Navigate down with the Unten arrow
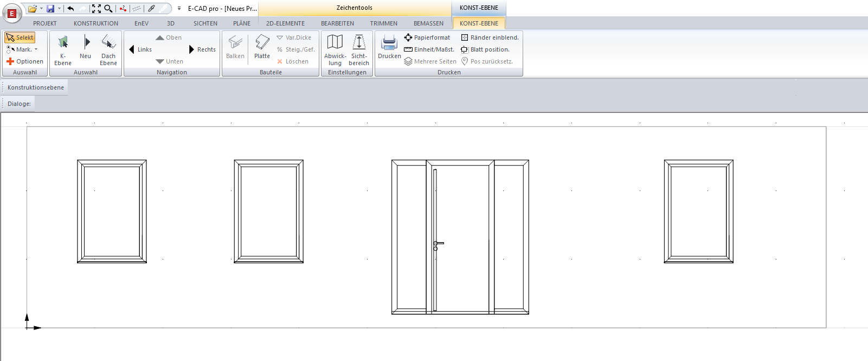Screen dimensions: 868x361 pos(169,61)
